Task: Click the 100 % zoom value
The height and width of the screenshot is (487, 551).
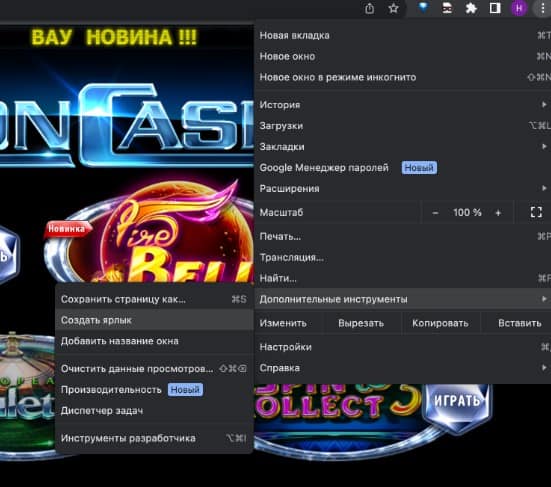Action: coord(467,212)
